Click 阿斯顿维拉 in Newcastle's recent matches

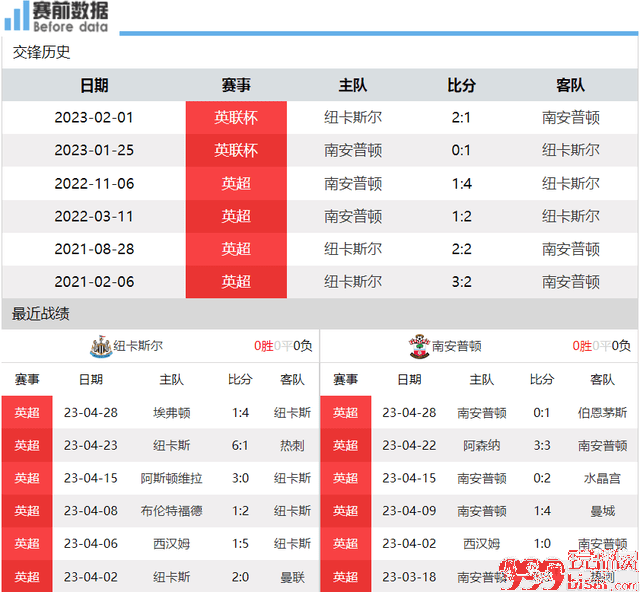tap(171, 478)
